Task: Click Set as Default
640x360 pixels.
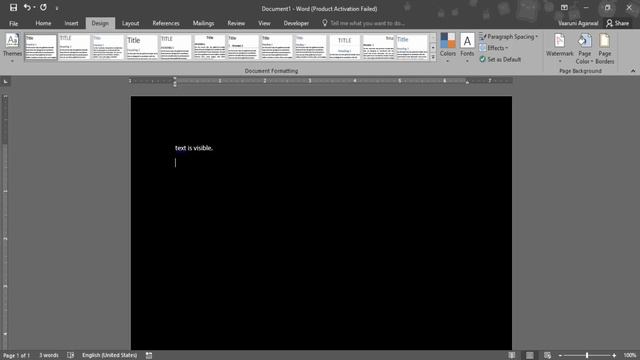Action: pyautogui.click(x=500, y=60)
